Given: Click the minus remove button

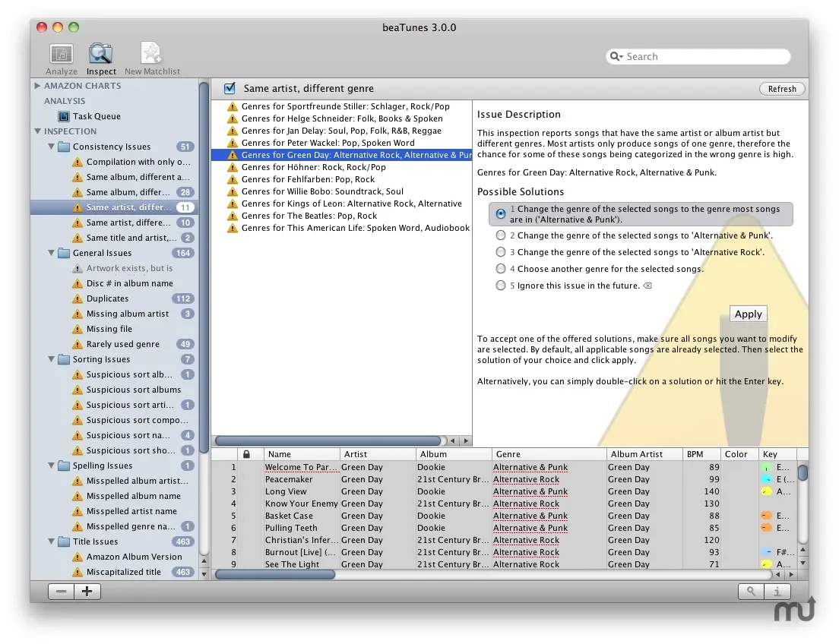Looking at the screenshot, I should pos(61,591).
